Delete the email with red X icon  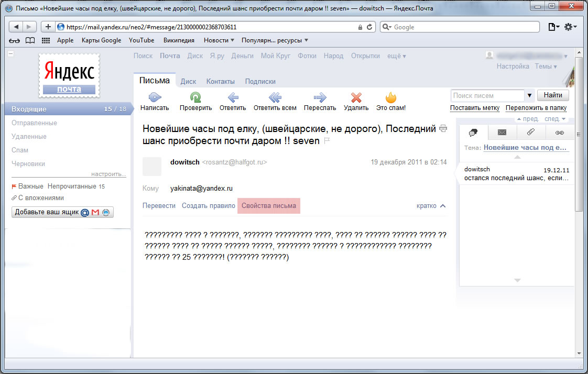[356, 97]
